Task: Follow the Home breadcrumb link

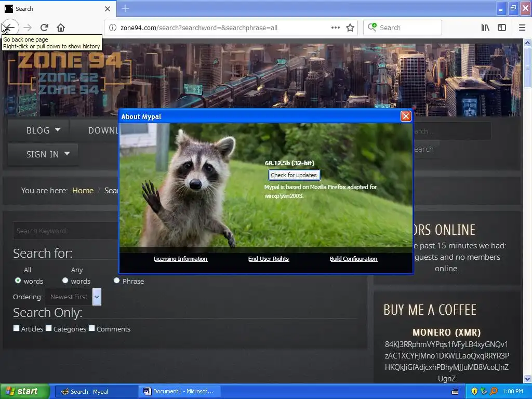Action: [x=83, y=191]
